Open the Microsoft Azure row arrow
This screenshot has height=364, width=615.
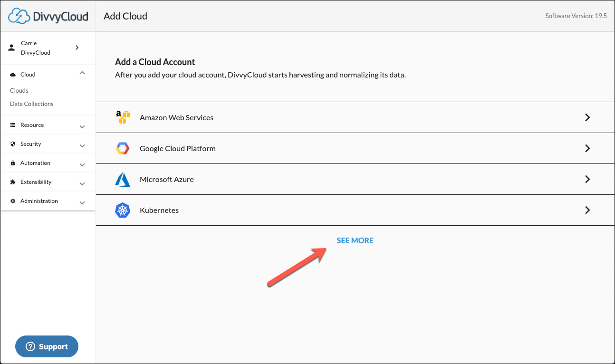587,179
